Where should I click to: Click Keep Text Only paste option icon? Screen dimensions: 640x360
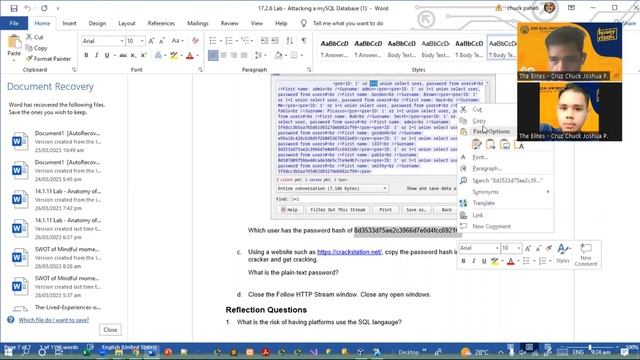pyautogui.click(x=519, y=144)
